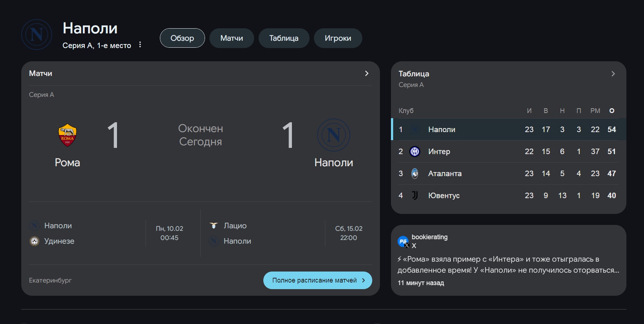Click Napoli crest in the Lazio fixture

[x=214, y=241]
